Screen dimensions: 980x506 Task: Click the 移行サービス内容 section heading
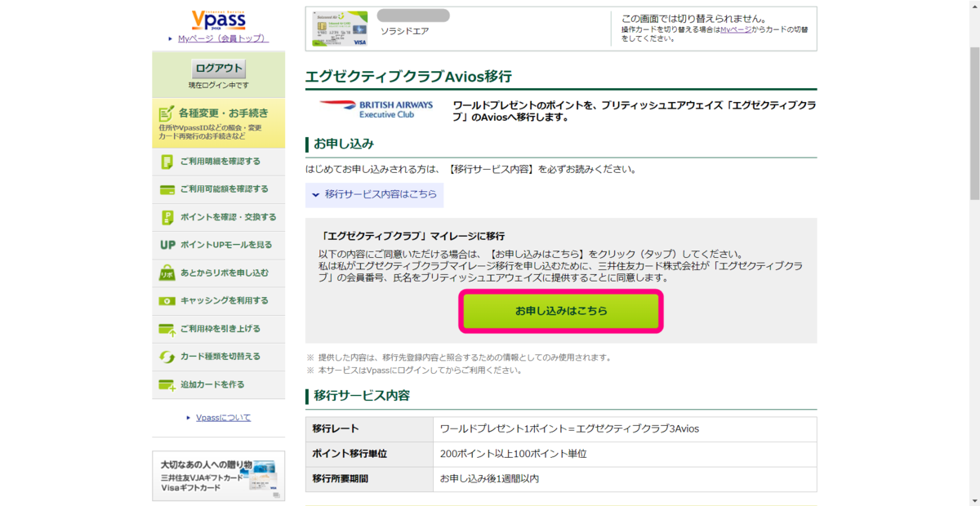(362, 396)
